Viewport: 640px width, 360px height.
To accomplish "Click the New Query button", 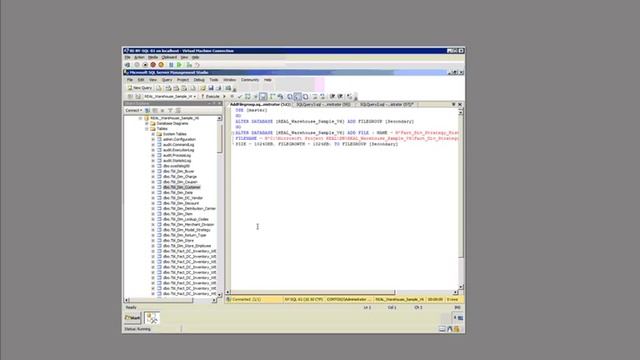I will (140, 88).
